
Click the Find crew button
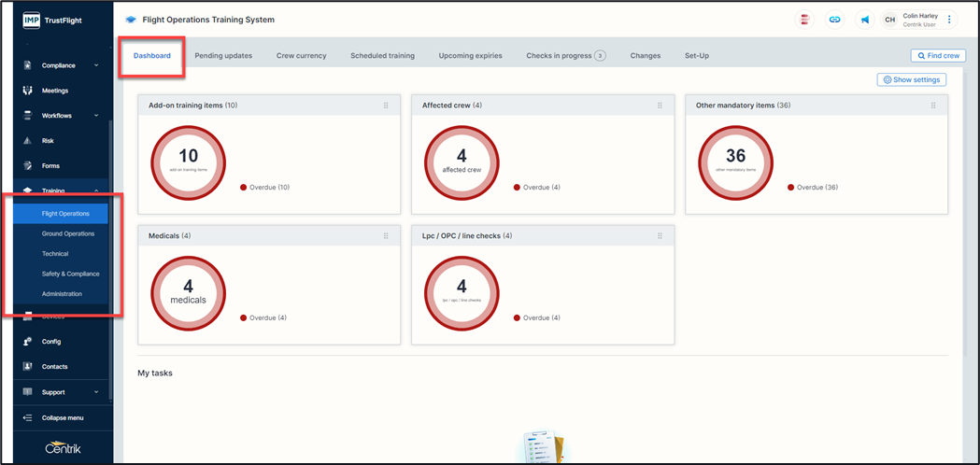pos(937,56)
